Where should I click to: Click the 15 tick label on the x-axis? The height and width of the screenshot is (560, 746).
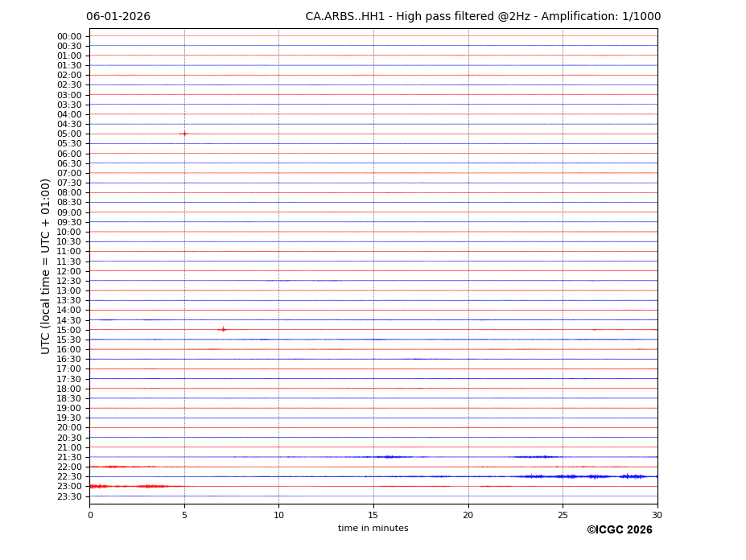(373, 515)
